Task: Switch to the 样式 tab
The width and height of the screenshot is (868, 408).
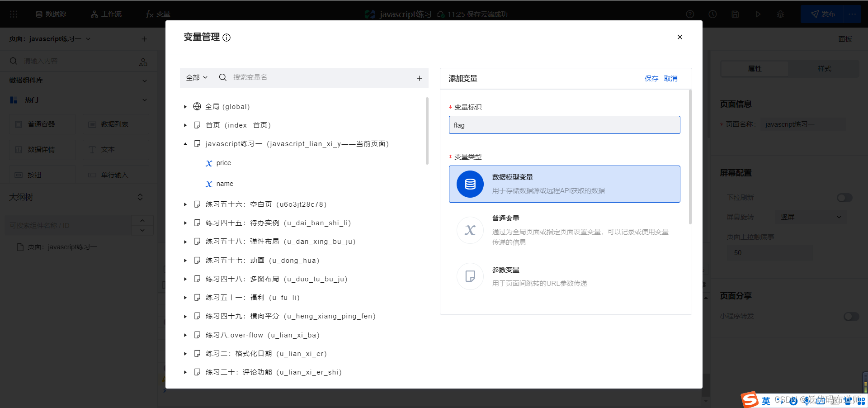Action: tap(824, 69)
